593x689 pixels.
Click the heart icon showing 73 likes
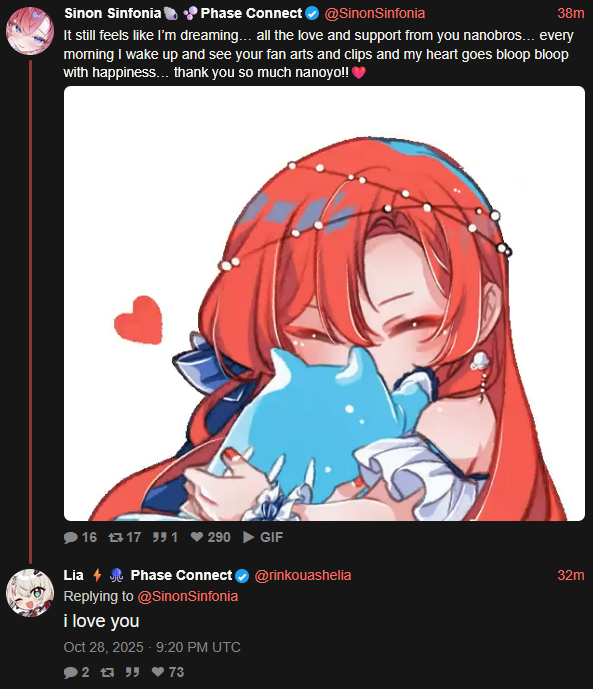point(158,672)
